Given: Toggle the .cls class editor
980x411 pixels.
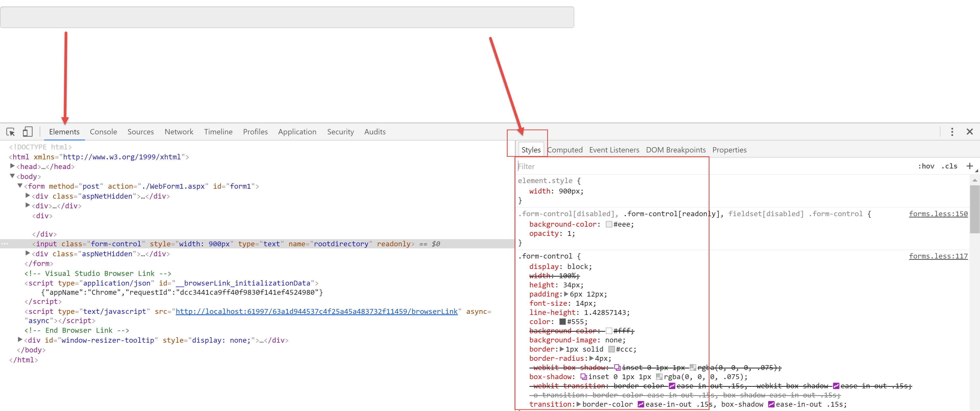Looking at the screenshot, I should click(949, 166).
